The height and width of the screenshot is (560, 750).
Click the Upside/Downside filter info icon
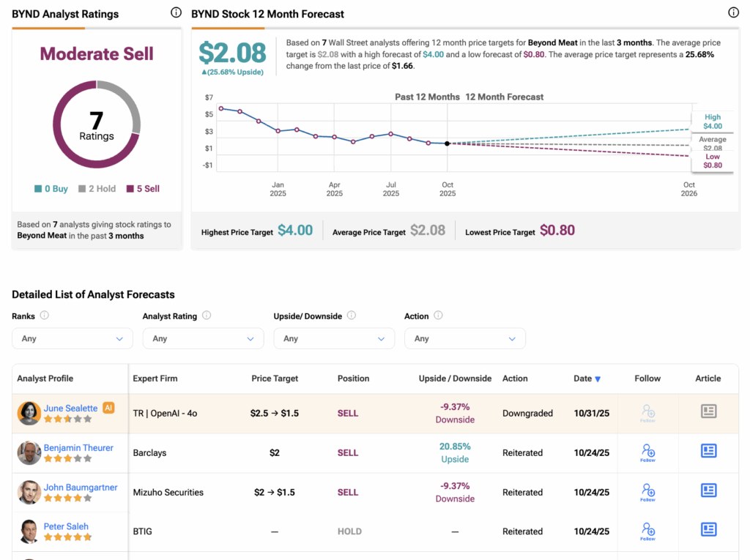click(x=352, y=316)
